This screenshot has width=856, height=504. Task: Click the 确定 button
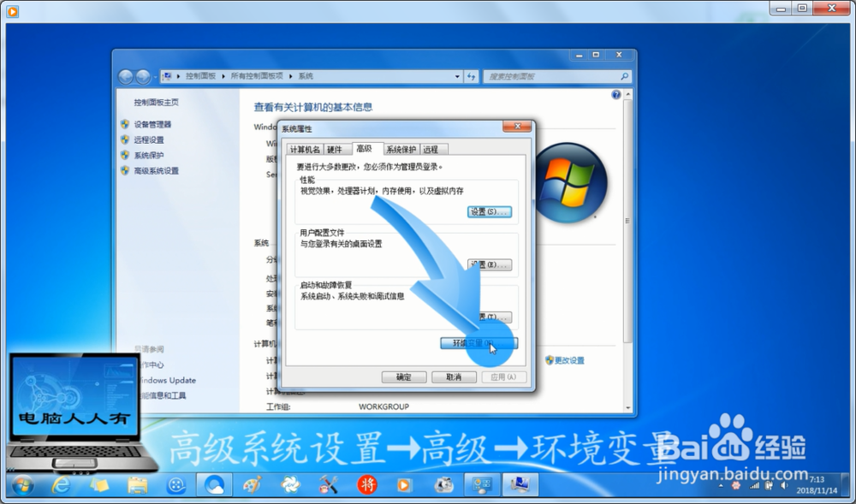tap(404, 377)
